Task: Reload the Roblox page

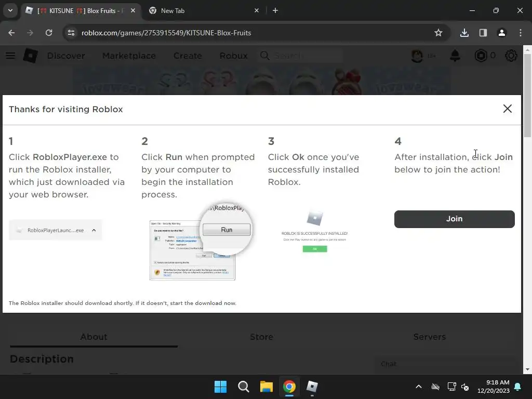Action: tap(49, 33)
